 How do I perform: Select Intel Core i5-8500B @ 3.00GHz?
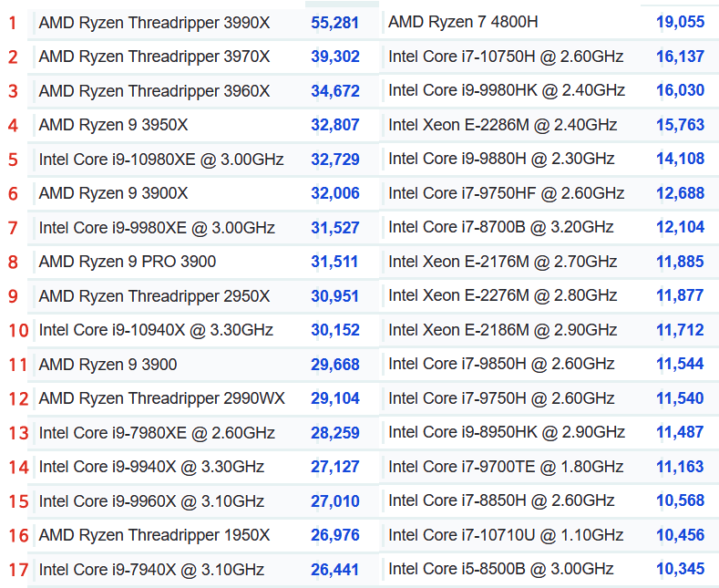click(500, 568)
